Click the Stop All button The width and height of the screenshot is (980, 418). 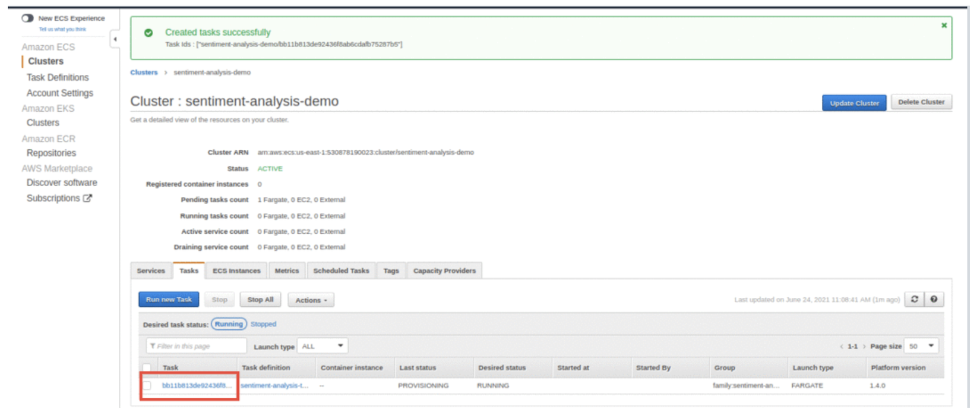click(260, 300)
